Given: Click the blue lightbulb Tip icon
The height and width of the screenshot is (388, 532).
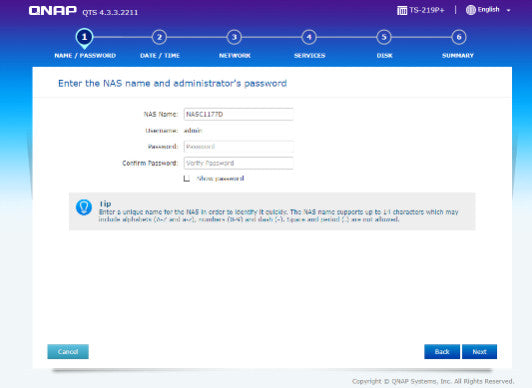Looking at the screenshot, I should pyautogui.click(x=84, y=207).
